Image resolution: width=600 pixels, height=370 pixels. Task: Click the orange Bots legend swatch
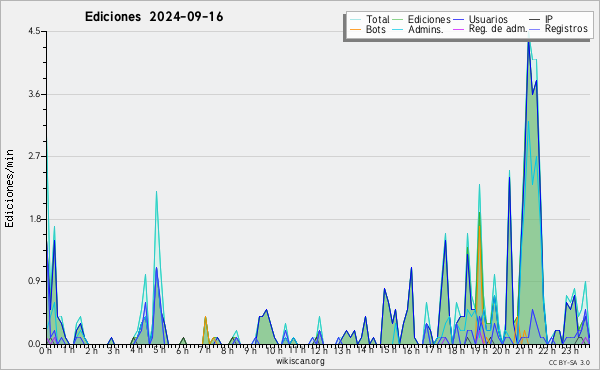point(355,29)
